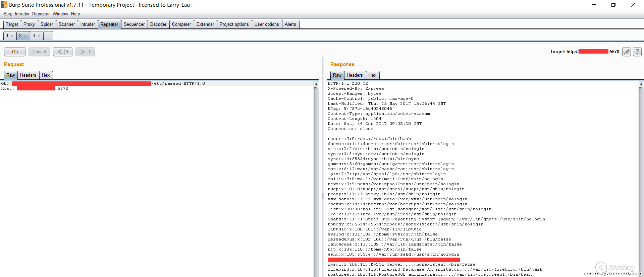The height and width of the screenshot is (277, 644).
Task: Switch to the Sequencer tab
Action: [x=134, y=24]
